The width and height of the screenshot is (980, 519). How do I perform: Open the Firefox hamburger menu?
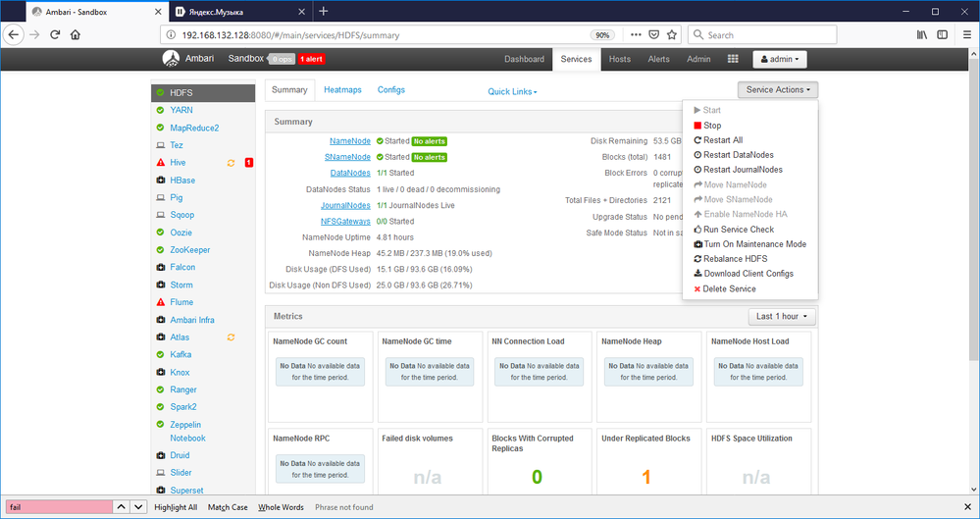[x=967, y=35]
